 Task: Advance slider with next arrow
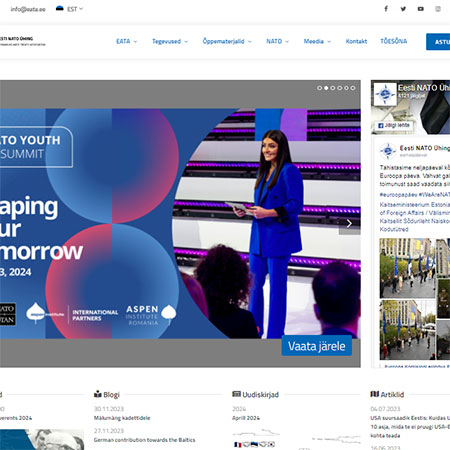pos(349,224)
